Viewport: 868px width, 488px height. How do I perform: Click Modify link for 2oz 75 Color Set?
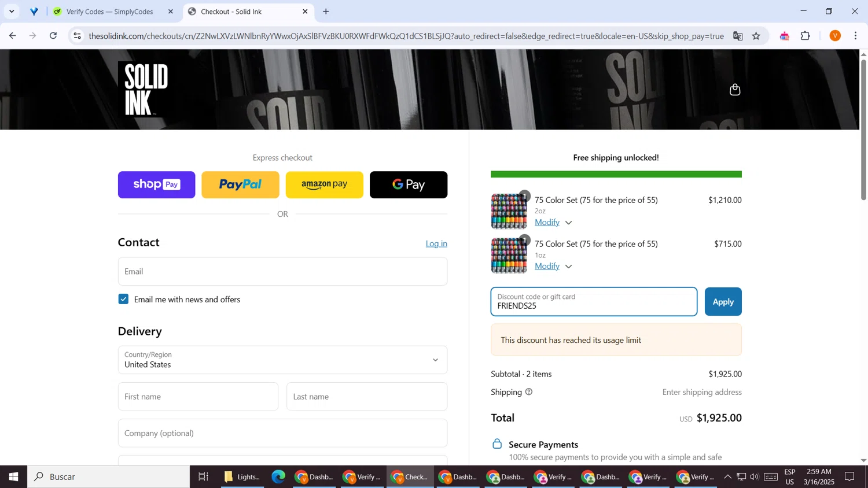pos(547,222)
